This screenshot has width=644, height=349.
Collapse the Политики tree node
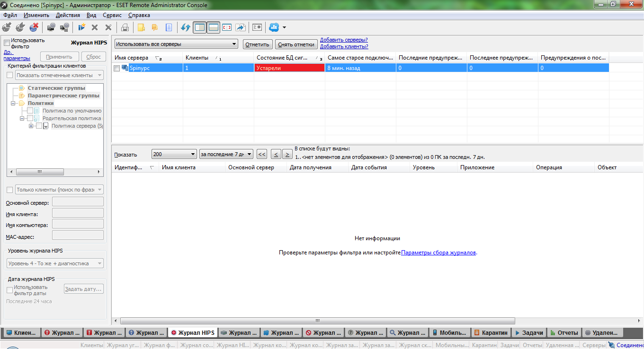[13, 103]
